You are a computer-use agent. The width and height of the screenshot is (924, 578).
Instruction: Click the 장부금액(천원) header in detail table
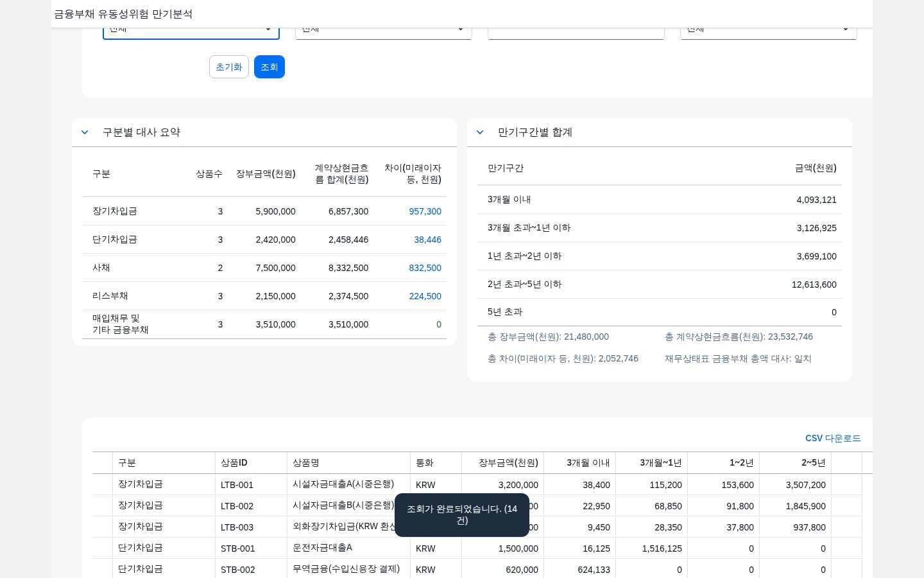tap(503, 462)
